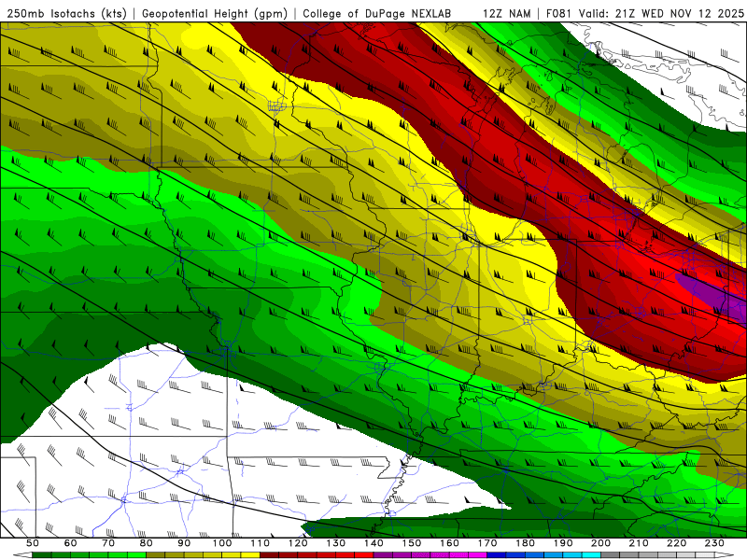The image size is (747, 560).
Task: Click the 60 label on color bar
Action: pos(71,543)
